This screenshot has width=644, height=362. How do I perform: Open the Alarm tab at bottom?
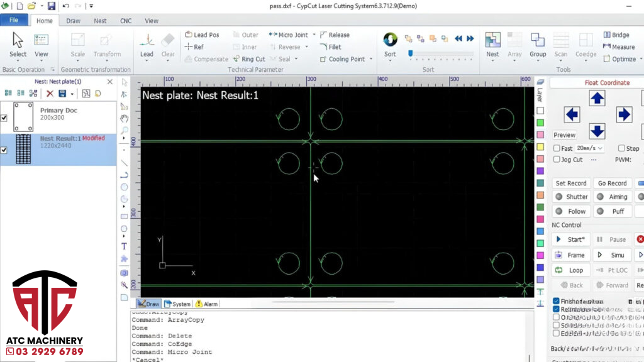click(206, 304)
